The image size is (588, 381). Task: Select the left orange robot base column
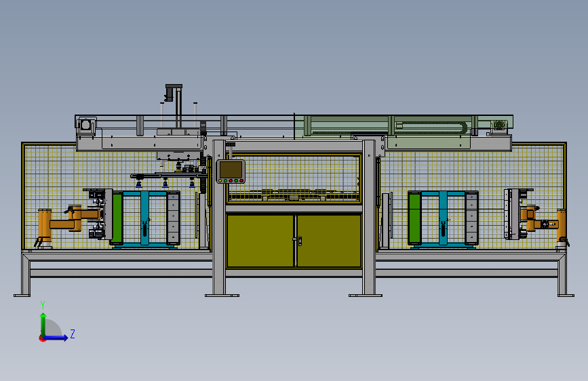tap(45, 226)
